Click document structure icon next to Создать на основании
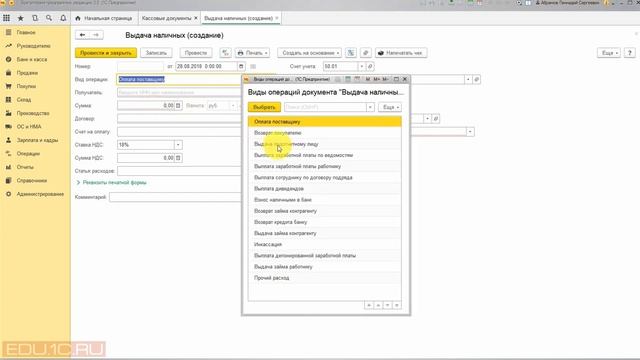Image resolution: width=640 pixels, height=360 pixels. [x=351, y=53]
